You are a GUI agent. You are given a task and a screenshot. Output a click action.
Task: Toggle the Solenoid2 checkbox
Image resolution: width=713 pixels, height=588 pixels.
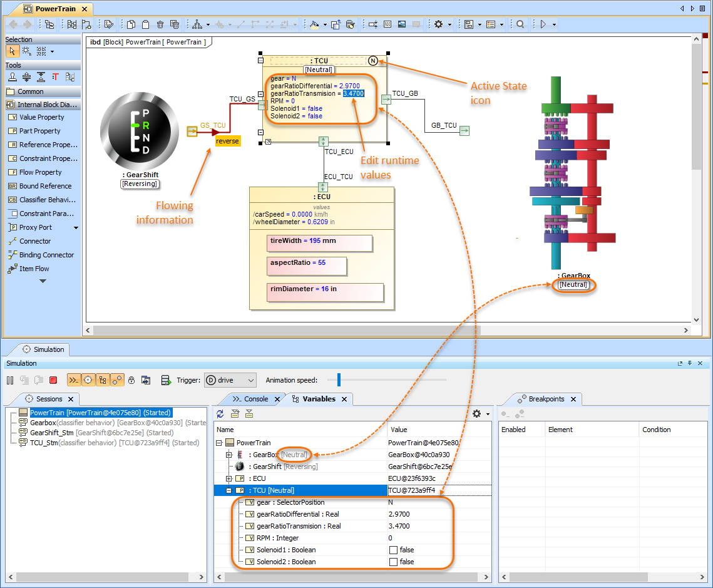393,562
